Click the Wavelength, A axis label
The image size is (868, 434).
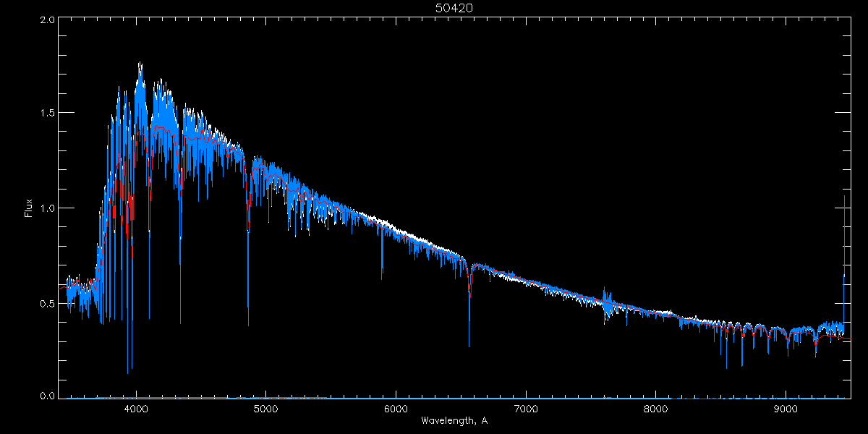tap(454, 420)
